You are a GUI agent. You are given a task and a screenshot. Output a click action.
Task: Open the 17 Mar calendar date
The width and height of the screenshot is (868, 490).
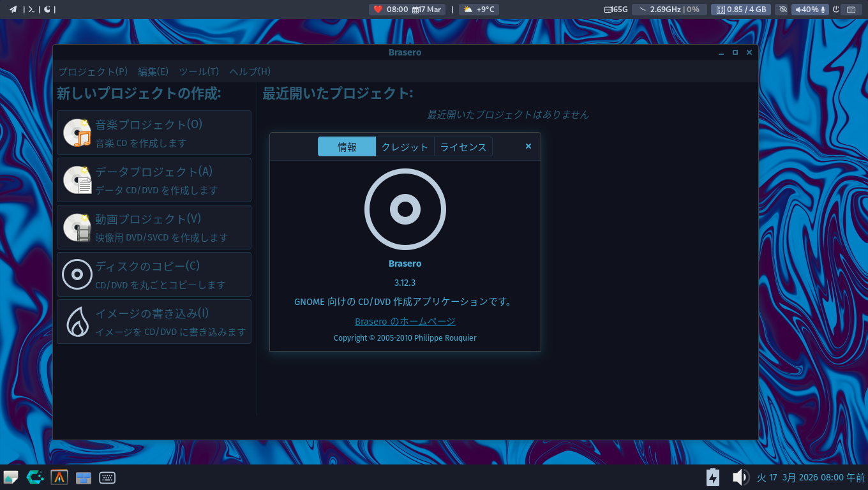pyautogui.click(x=427, y=10)
